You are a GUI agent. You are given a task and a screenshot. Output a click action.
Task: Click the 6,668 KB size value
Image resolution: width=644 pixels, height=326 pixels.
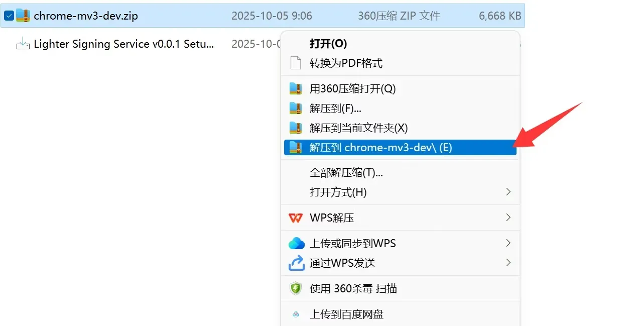500,16
